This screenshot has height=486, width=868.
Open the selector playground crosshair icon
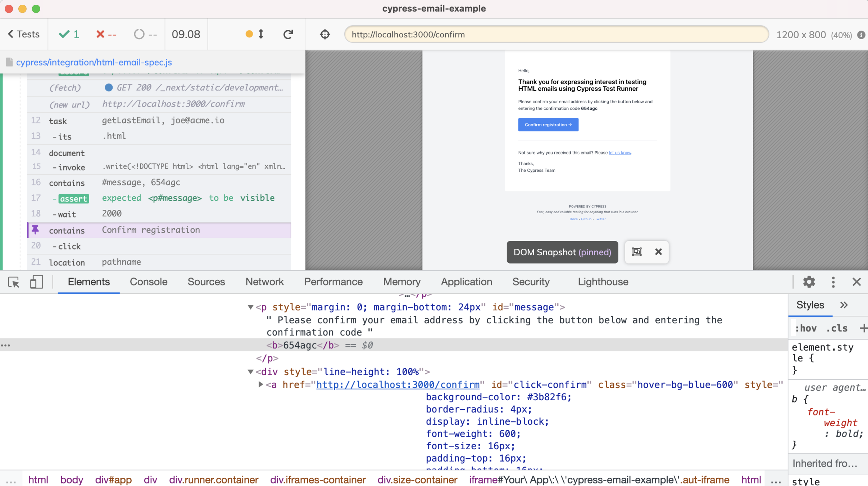pyautogui.click(x=325, y=34)
